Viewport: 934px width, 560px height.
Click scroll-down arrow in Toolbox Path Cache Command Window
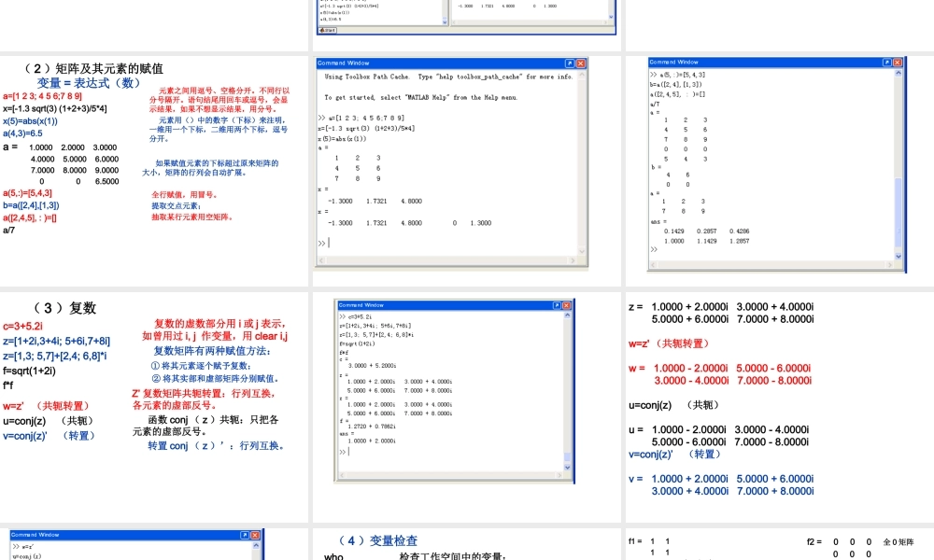pos(582,251)
